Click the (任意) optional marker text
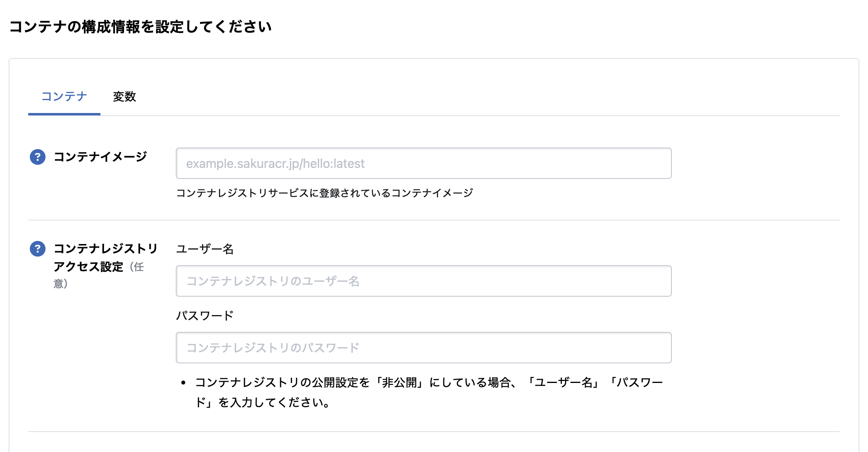The width and height of the screenshot is (868, 452). pos(137,268)
